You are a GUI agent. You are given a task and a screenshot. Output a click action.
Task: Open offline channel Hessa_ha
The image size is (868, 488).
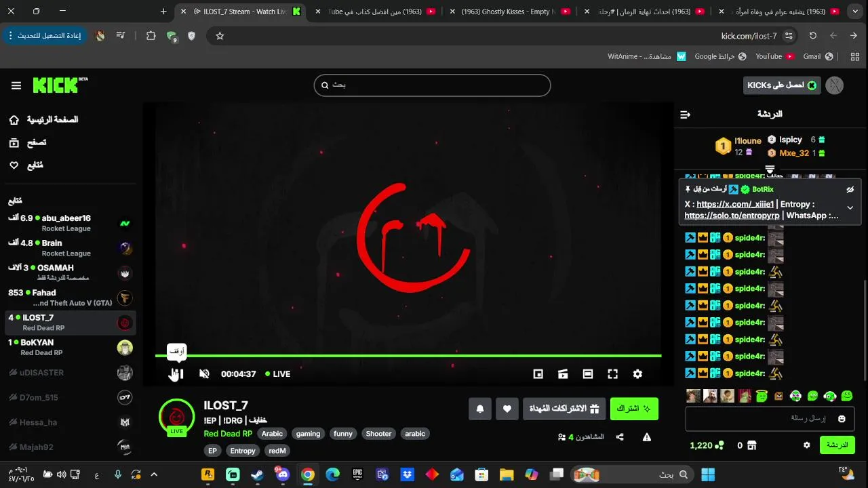[69, 422]
